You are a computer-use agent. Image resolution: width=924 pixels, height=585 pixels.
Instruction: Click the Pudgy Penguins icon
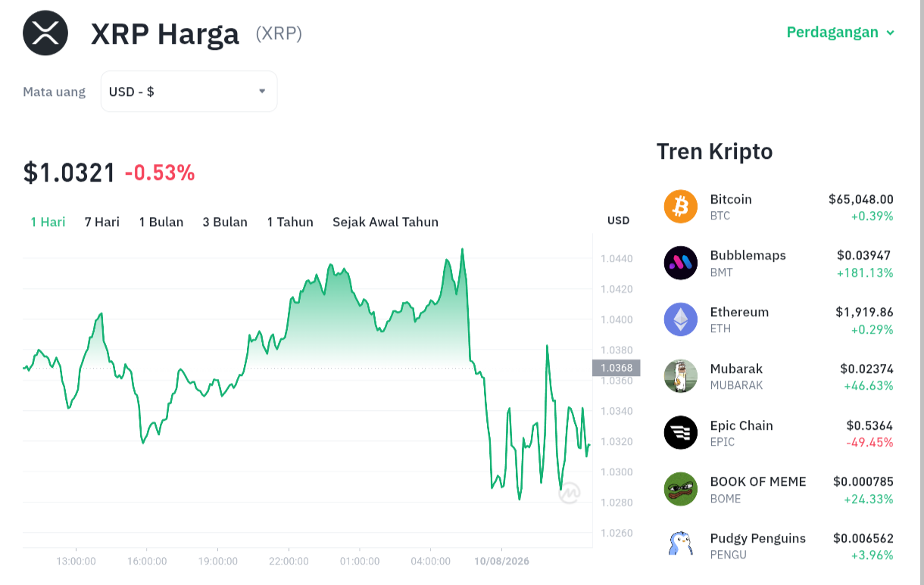coord(680,544)
